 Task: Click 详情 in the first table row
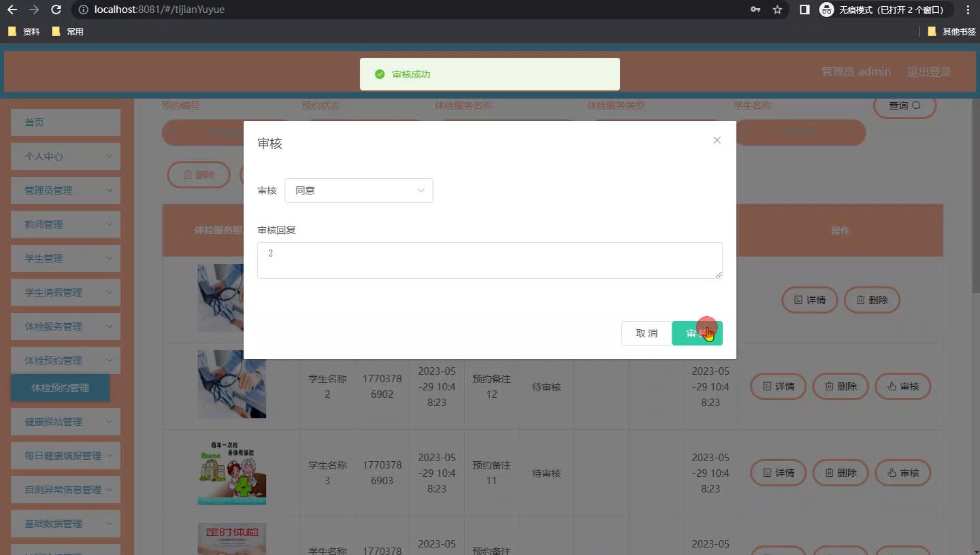(809, 300)
